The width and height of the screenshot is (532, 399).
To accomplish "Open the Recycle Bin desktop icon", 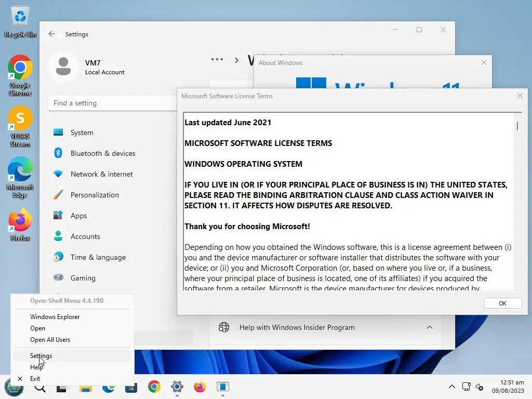I will (x=20, y=22).
